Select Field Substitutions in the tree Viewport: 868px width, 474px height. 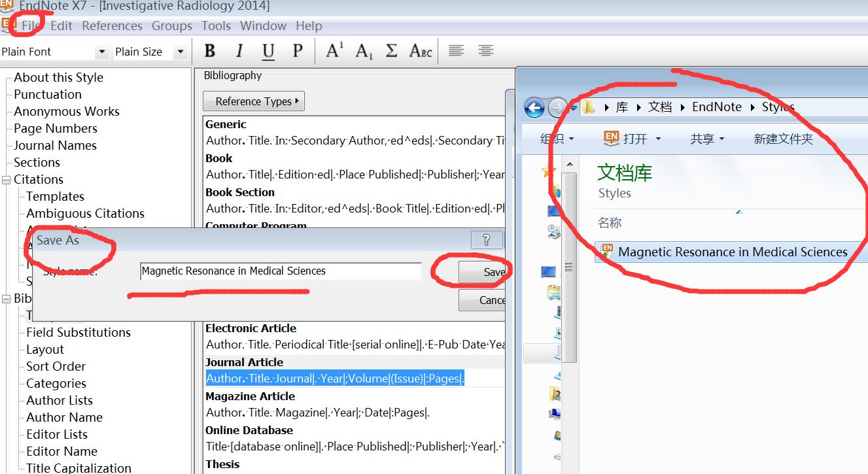(78, 332)
